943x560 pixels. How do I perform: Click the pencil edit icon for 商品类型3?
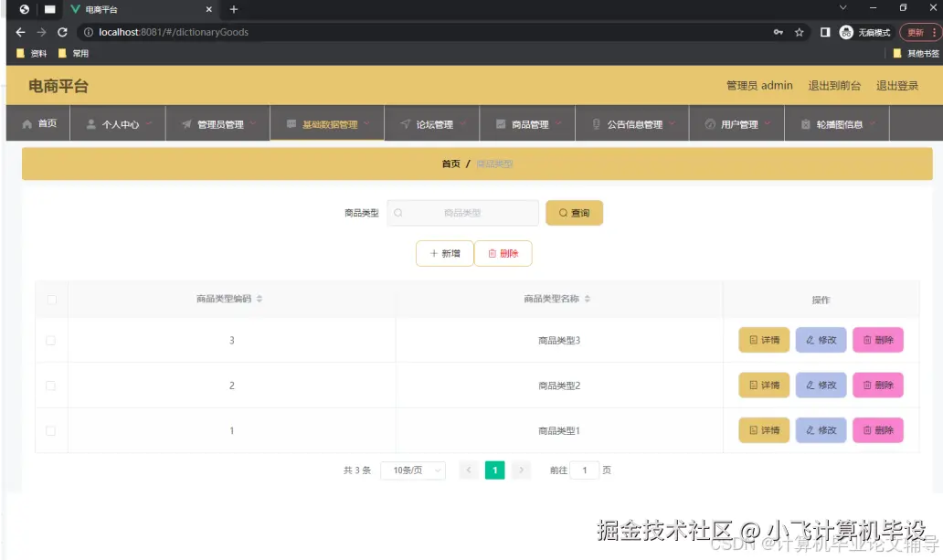(x=811, y=339)
